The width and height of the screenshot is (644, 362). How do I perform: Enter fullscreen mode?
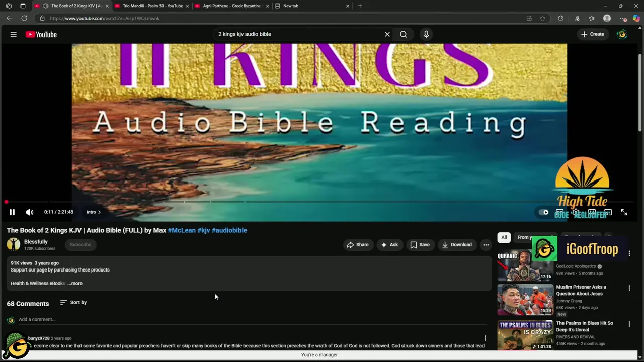tap(624, 213)
